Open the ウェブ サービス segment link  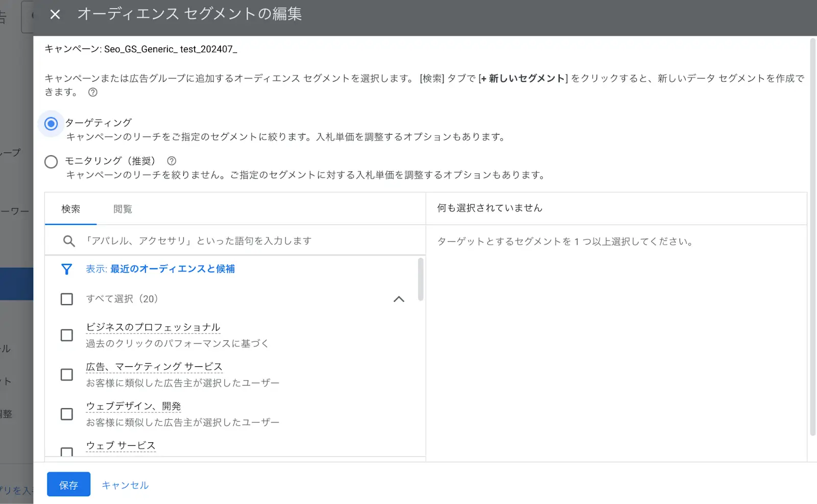click(x=121, y=445)
